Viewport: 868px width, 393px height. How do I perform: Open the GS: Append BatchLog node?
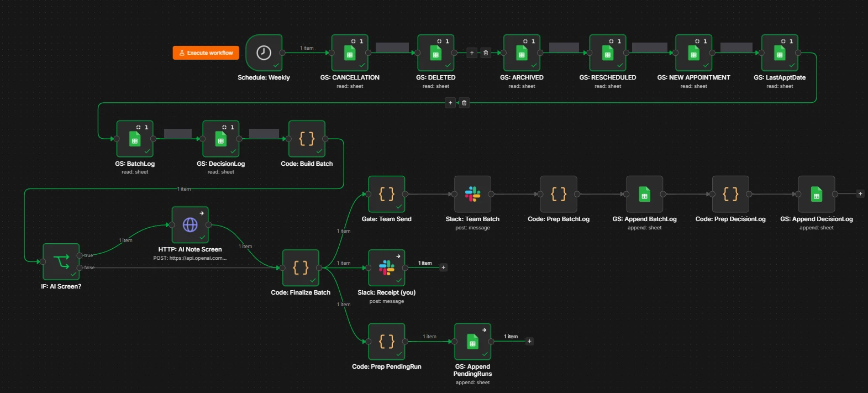(645, 194)
